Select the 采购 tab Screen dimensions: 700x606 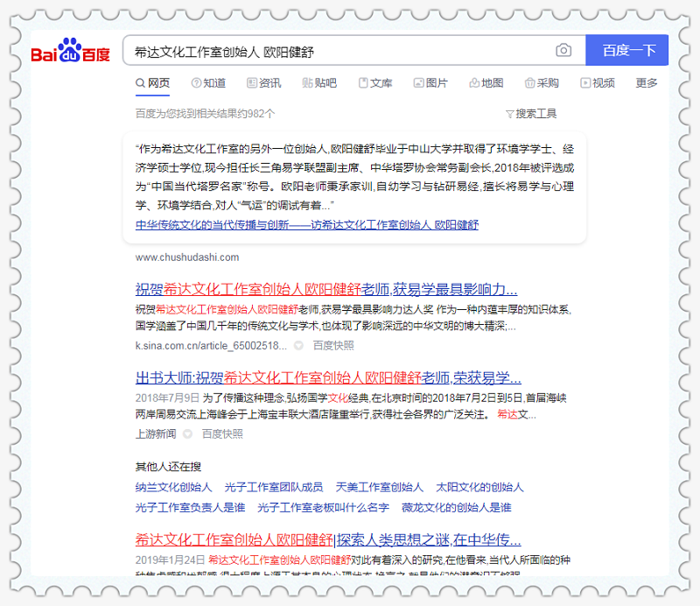point(542,83)
